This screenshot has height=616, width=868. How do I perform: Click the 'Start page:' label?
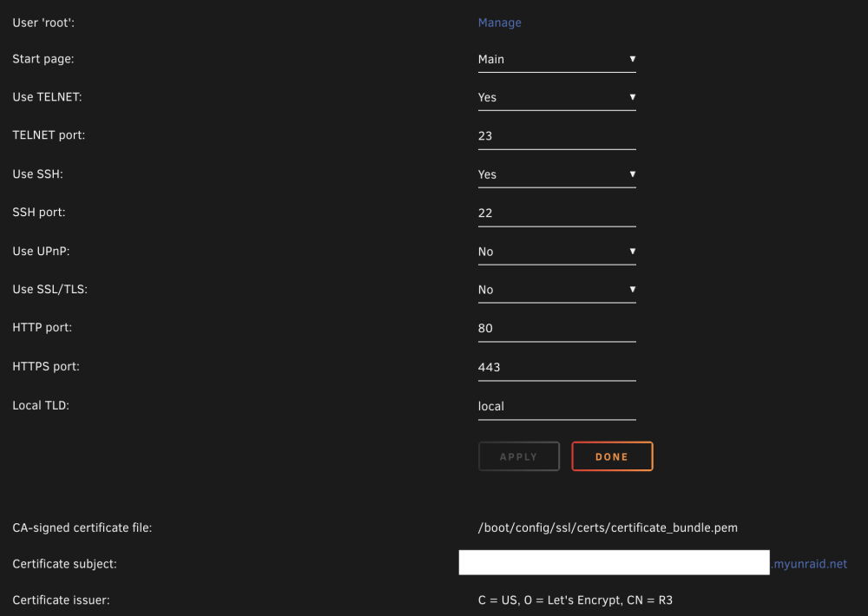(x=43, y=59)
